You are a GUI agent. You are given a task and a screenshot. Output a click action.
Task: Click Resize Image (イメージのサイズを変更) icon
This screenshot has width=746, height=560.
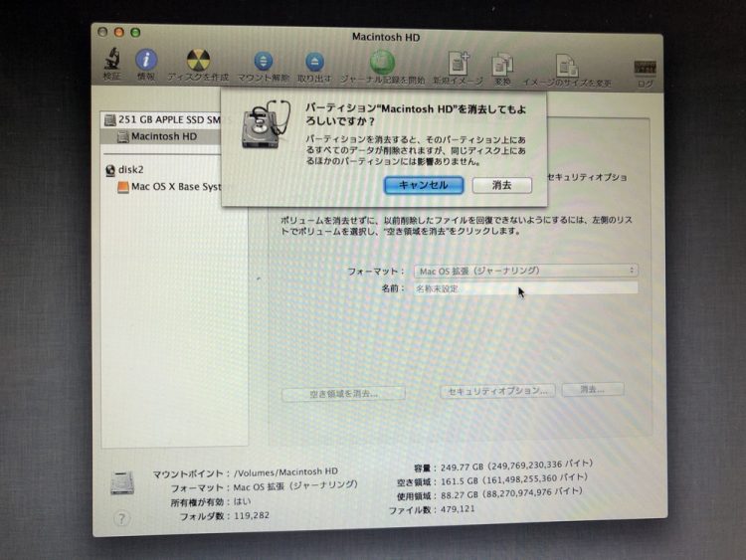[567, 66]
